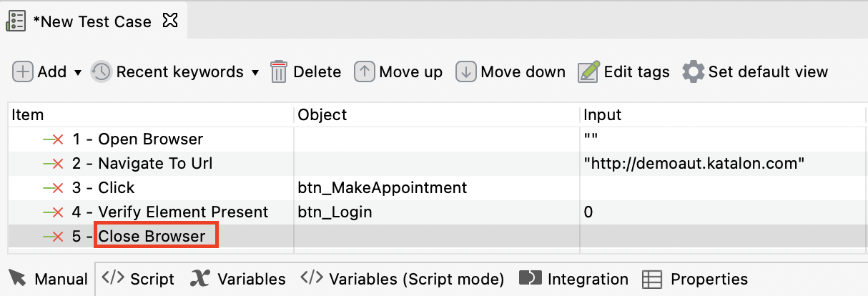The width and height of the screenshot is (868, 296).
Task: Click the Recent keywords clock icon
Action: click(102, 71)
